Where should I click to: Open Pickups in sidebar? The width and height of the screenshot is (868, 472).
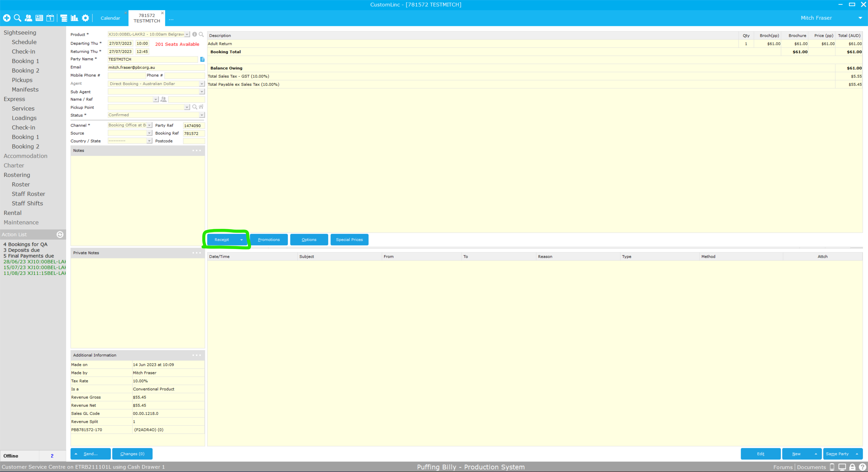coord(22,80)
